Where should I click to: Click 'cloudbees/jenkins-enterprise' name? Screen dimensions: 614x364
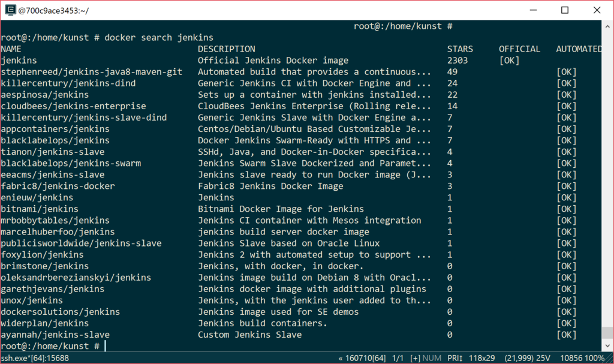coord(73,106)
